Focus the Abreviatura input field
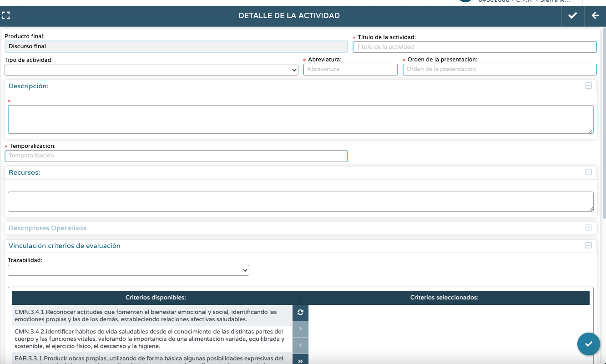The image size is (606, 364). [350, 70]
